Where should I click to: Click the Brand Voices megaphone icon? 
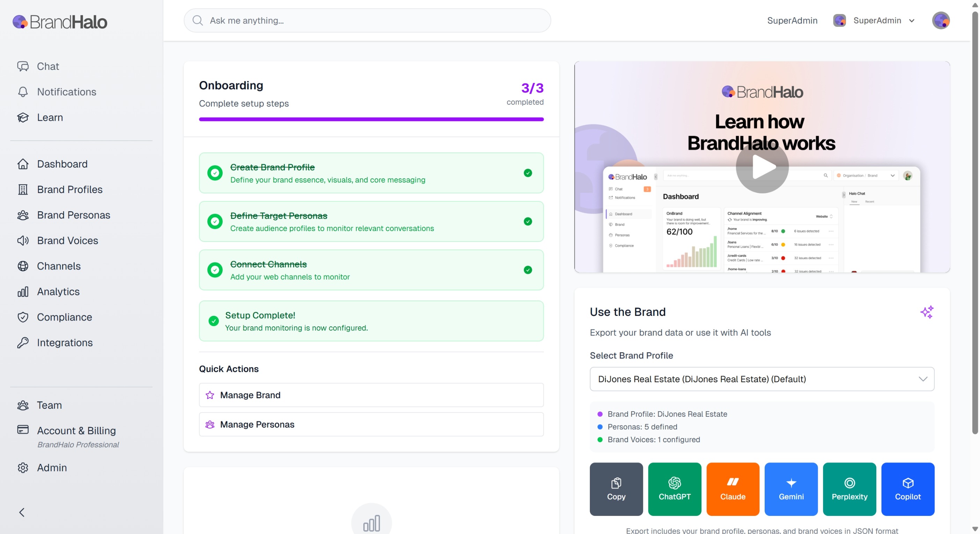[x=23, y=240]
